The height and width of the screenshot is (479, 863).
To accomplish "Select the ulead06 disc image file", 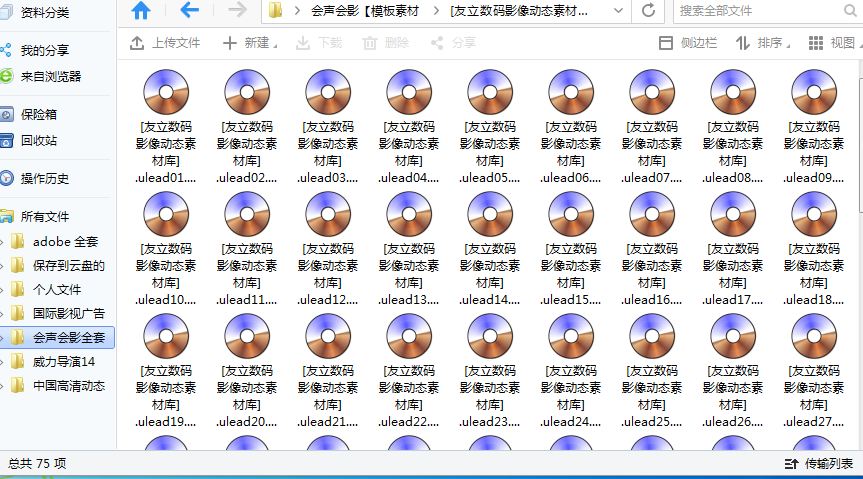I will click(x=571, y=126).
